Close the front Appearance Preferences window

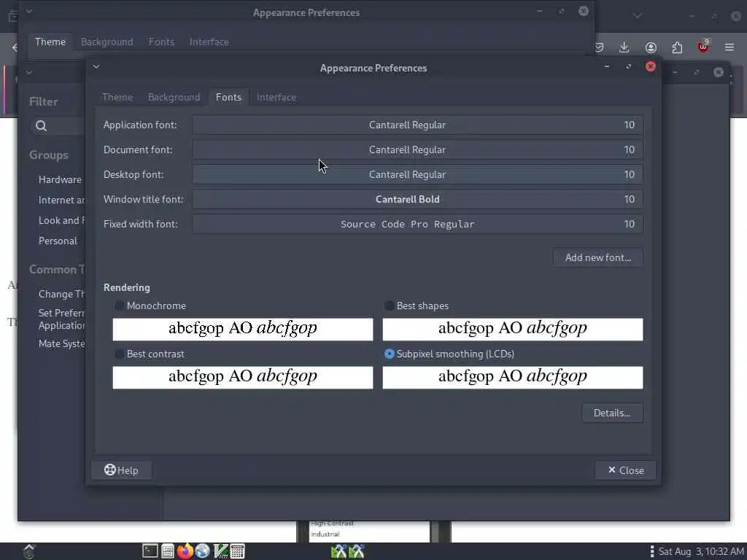(650, 66)
